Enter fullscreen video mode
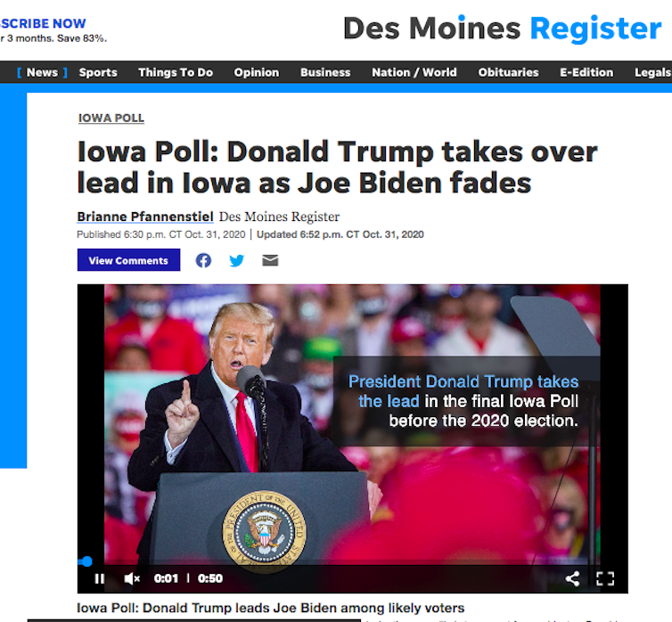 point(605,578)
